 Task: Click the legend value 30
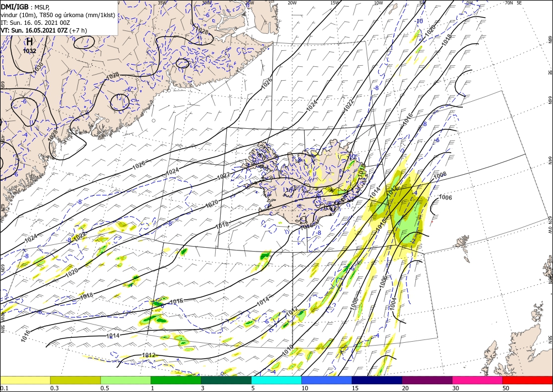456,388
